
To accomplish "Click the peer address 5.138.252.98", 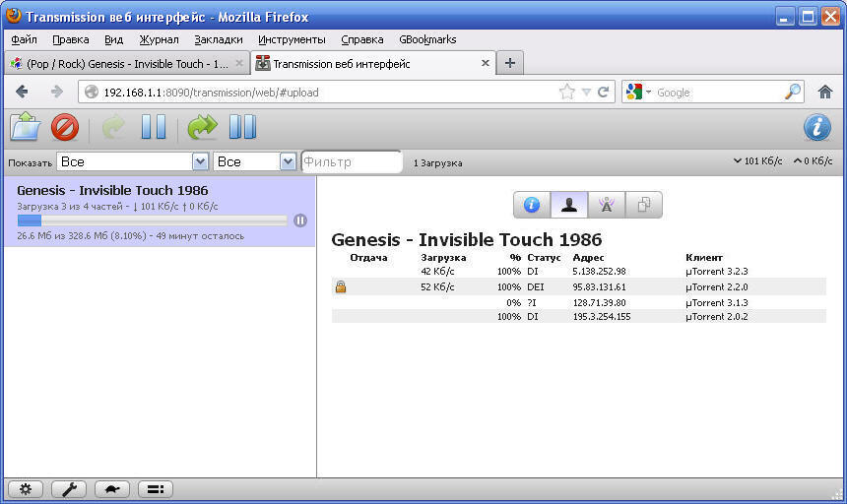I will [599, 272].
